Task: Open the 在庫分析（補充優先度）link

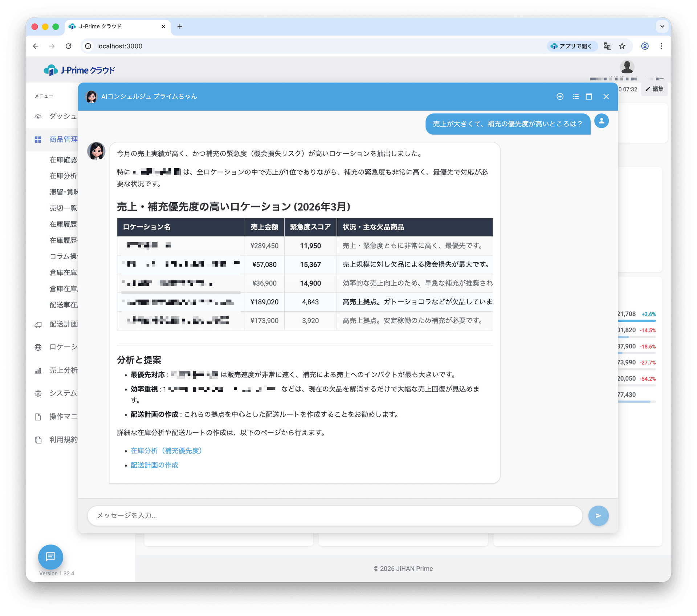Action: (x=166, y=451)
